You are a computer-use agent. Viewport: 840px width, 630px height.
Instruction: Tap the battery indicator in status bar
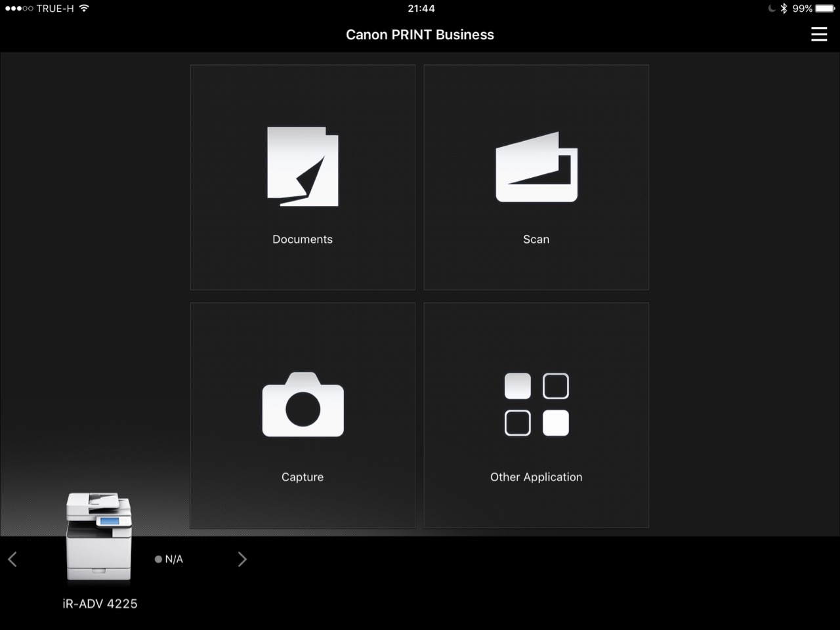click(826, 9)
